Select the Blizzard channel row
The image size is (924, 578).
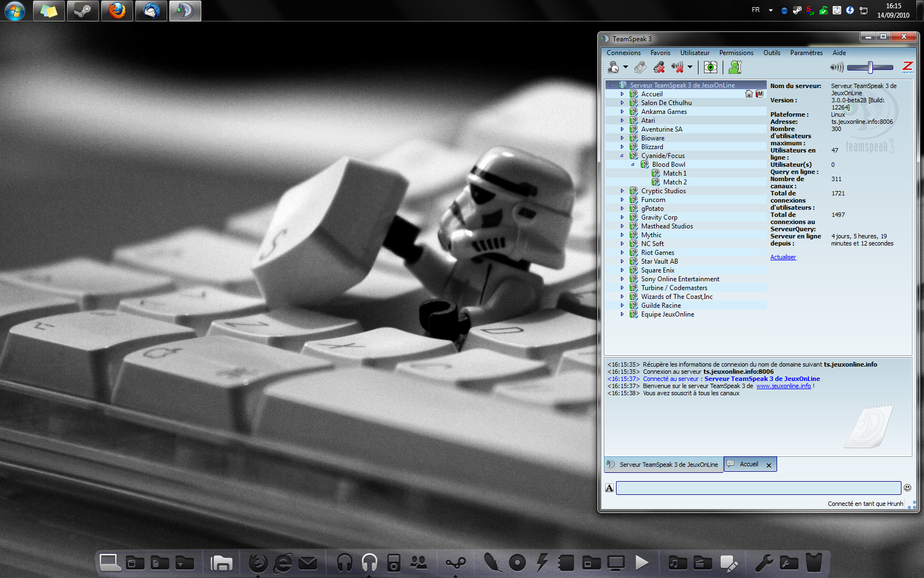coord(686,147)
